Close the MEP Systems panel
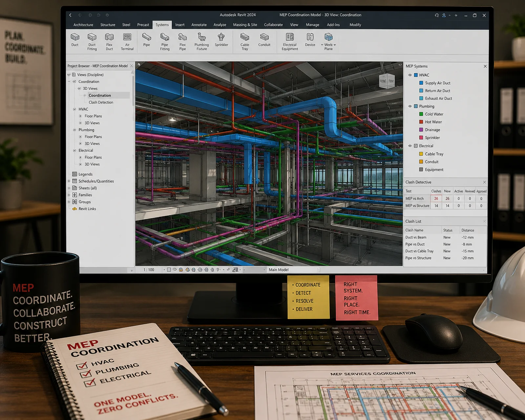 485,66
